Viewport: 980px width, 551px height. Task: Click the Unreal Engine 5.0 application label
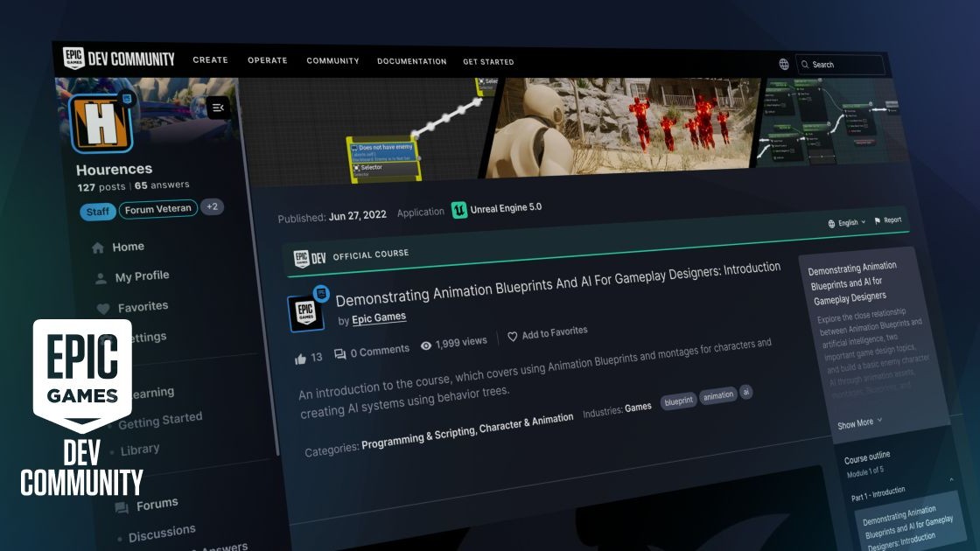click(506, 208)
